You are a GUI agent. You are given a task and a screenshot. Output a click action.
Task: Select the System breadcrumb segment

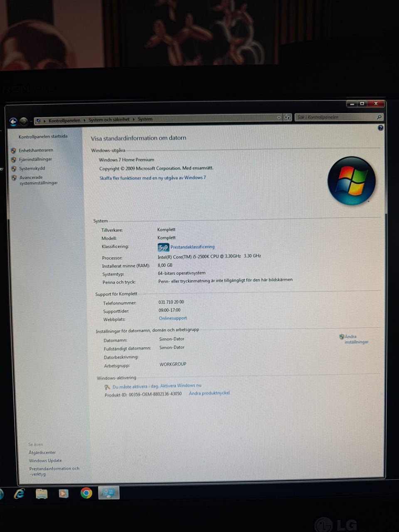coord(145,119)
